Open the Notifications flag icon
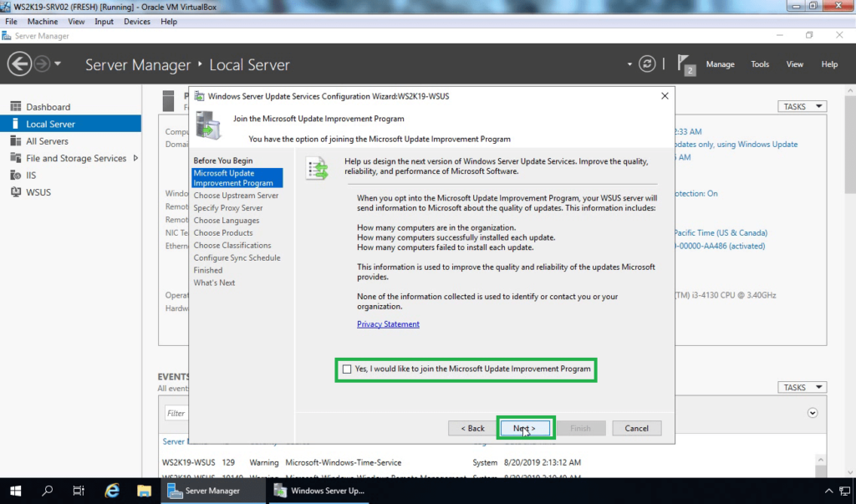Screen dimensions: 856x504 [x=685, y=64]
